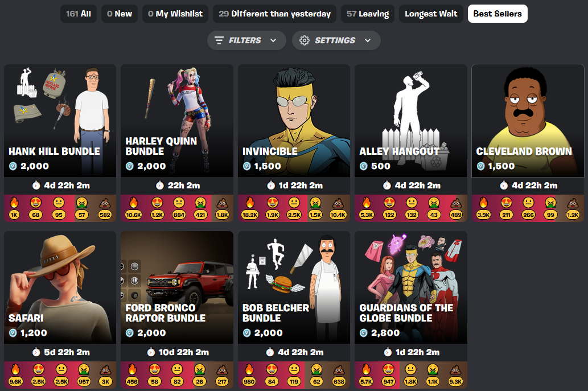Expand the Filters dropdown
The height and width of the screenshot is (391, 588).
[246, 40]
